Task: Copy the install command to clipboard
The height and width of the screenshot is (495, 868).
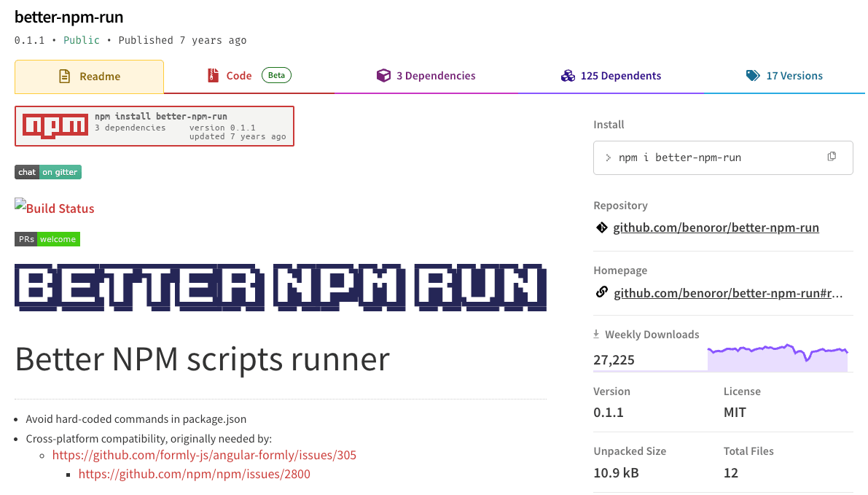Action: [832, 156]
